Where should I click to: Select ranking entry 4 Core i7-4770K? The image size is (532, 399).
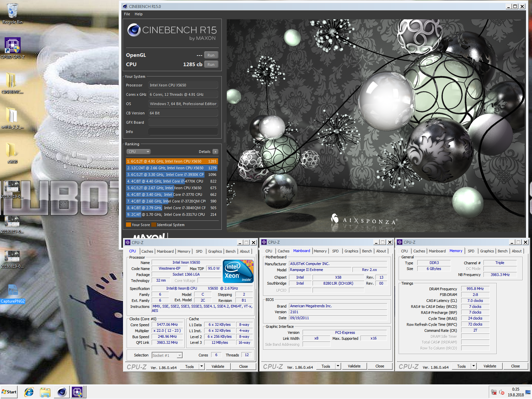tap(172, 181)
